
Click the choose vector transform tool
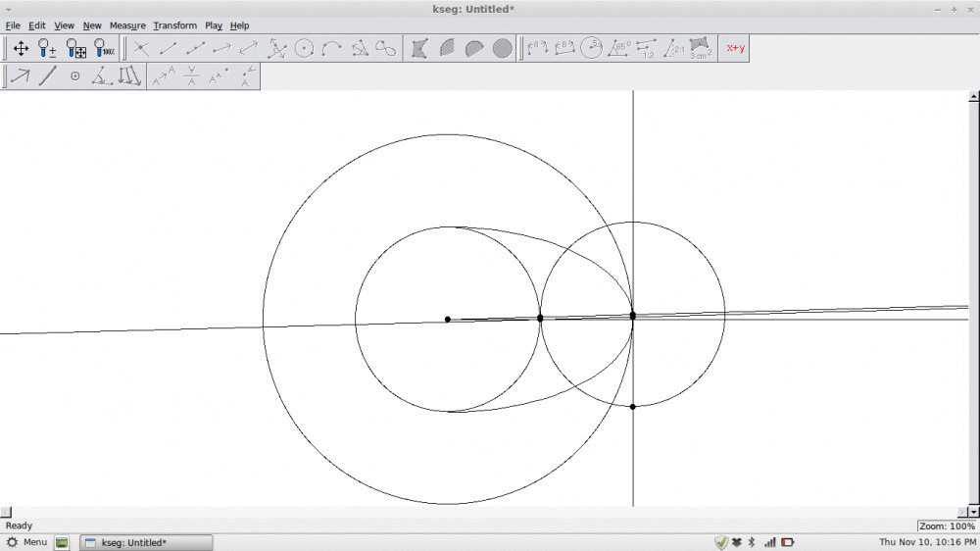21,76
